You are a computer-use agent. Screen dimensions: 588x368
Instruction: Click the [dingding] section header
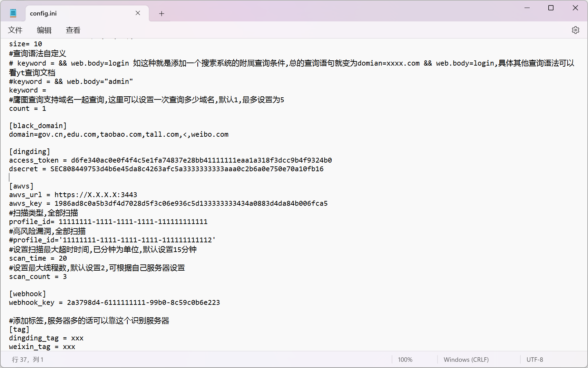tap(30, 152)
